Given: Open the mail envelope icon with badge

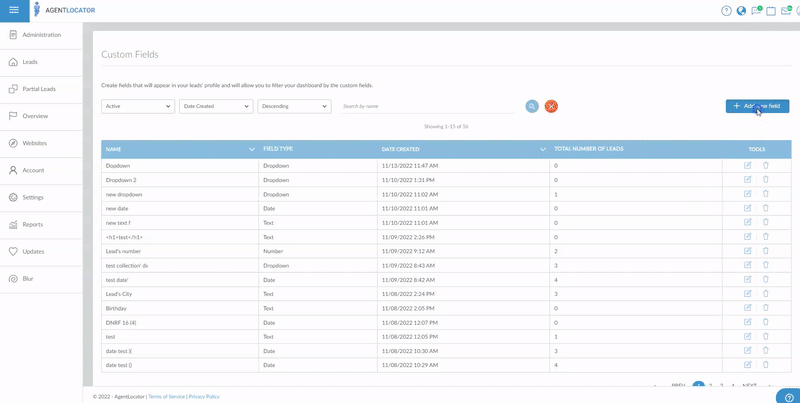Looking at the screenshot, I should tap(786, 10).
